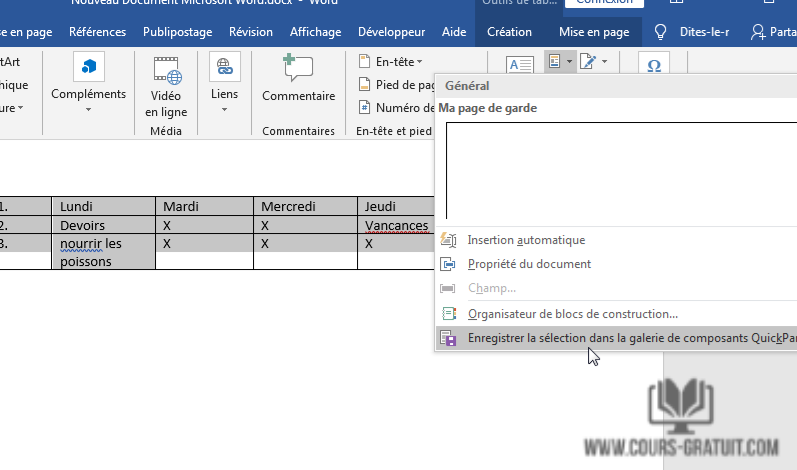This screenshot has height=470, width=797.
Task: Add a comment with the Commentaire icon
Action: coord(298,70)
